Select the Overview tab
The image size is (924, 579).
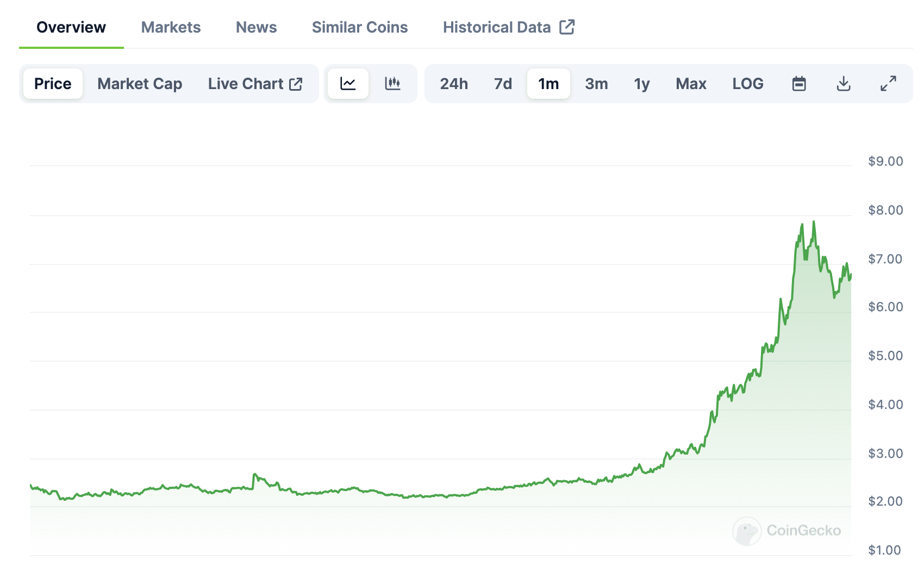pos(71,27)
